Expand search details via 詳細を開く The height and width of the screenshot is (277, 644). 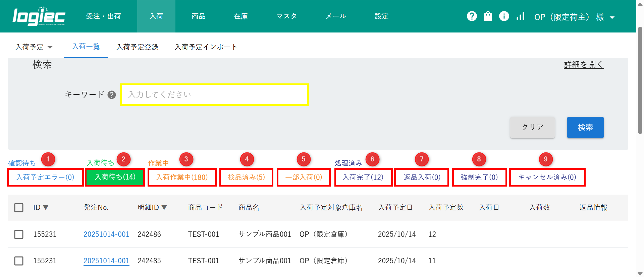584,65
